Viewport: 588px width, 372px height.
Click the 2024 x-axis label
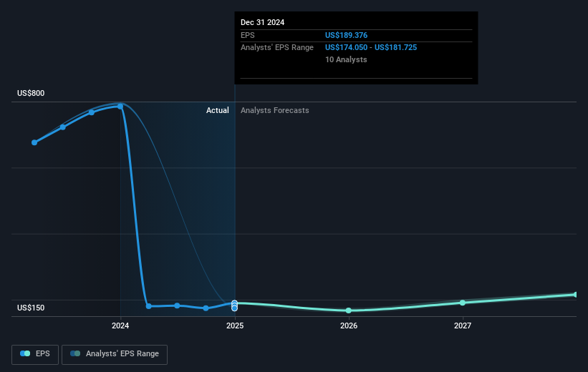pyautogui.click(x=120, y=326)
